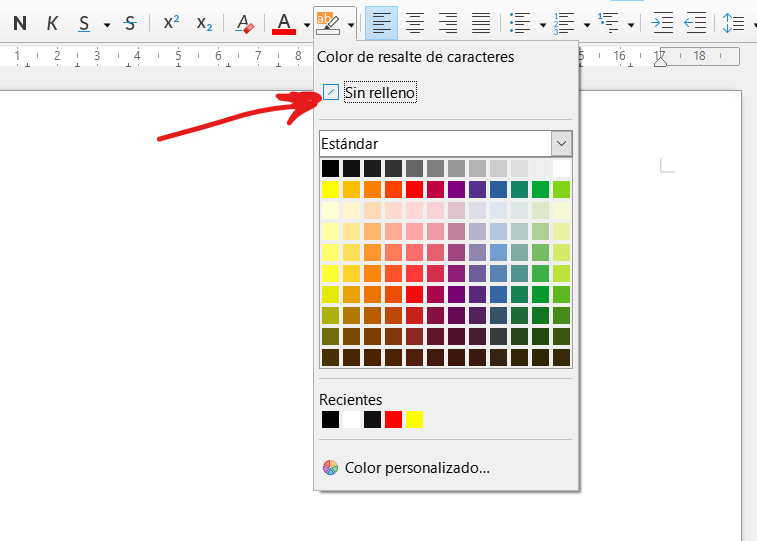Image resolution: width=757 pixels, height=541 pixels.
Task: Justify the paragraph text
Action: pyautogui.click(x=481, y=22)
